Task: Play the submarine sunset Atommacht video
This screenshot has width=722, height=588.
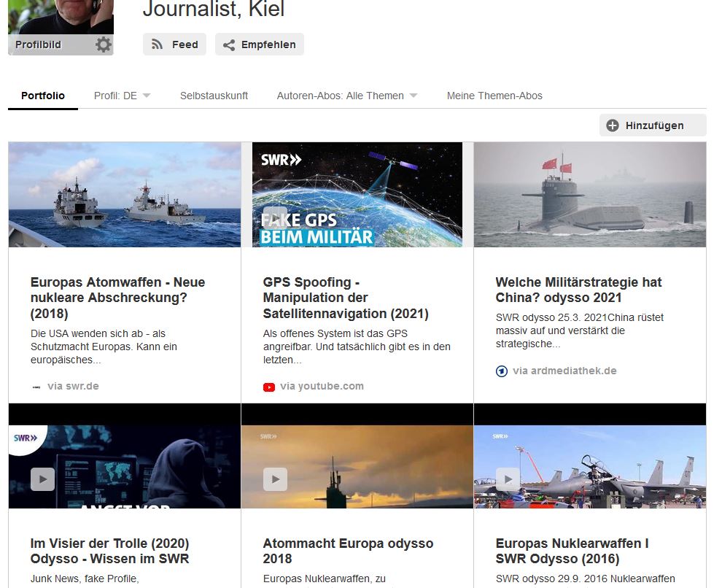Action: [275, 479]
